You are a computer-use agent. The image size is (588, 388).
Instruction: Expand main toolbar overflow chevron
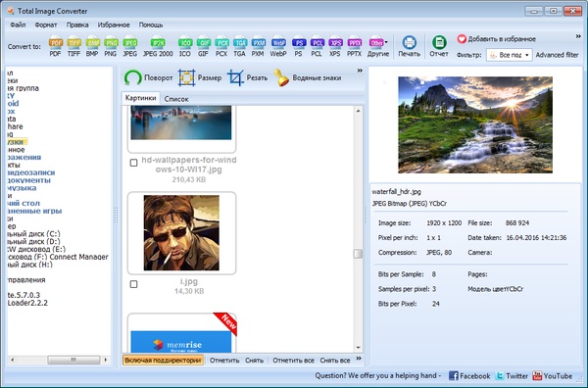578,36
